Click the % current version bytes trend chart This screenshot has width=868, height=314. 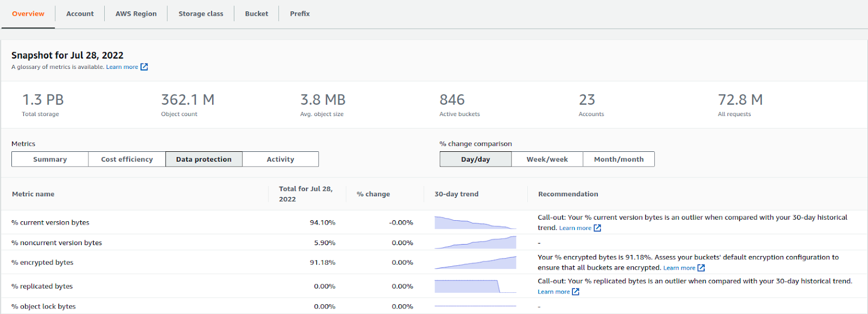coord(475,222)
